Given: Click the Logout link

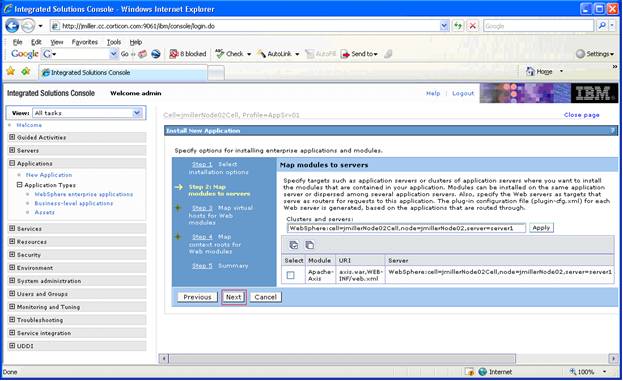Looking at the screenshot, I should [463, 93].
